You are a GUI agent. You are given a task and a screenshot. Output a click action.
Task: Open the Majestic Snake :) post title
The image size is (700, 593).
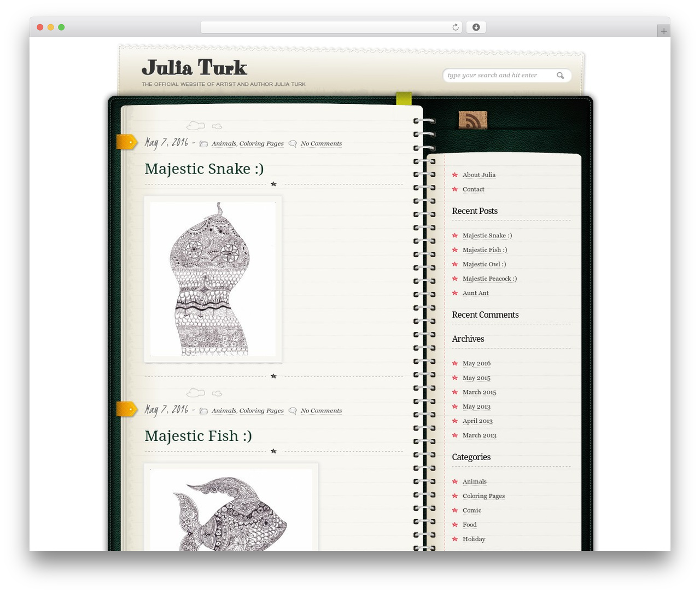204,168
